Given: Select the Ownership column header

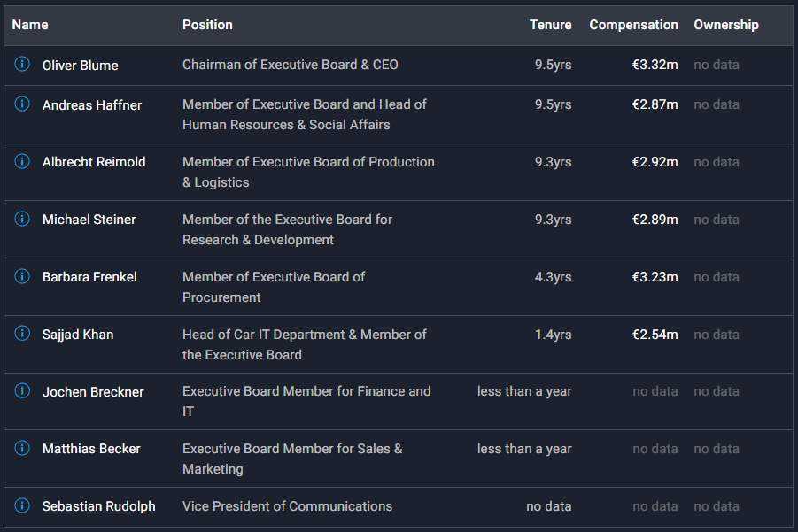Looking at the screenshot, I should click(726, 25).
